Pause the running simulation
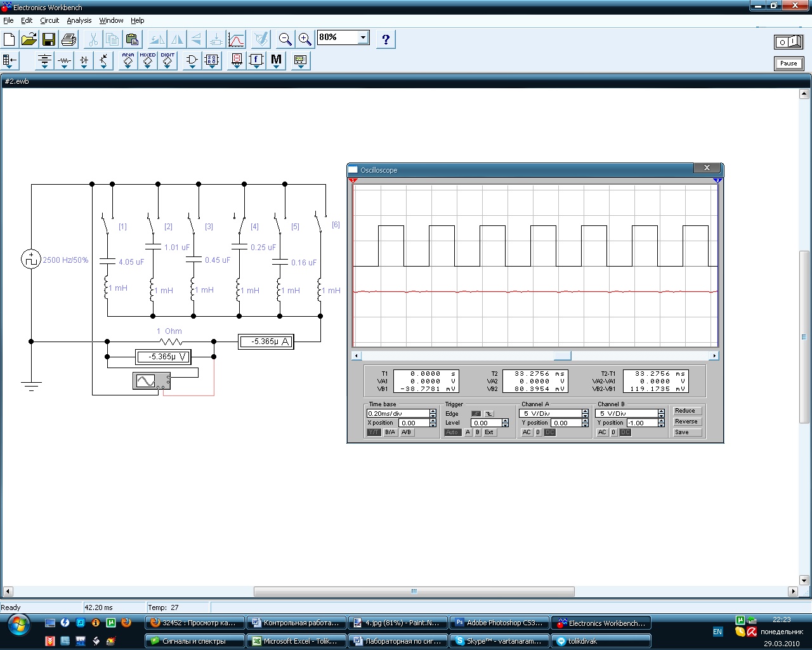Image resolution: width=812 pixels, height=650 pixels. tap(789, 63)
